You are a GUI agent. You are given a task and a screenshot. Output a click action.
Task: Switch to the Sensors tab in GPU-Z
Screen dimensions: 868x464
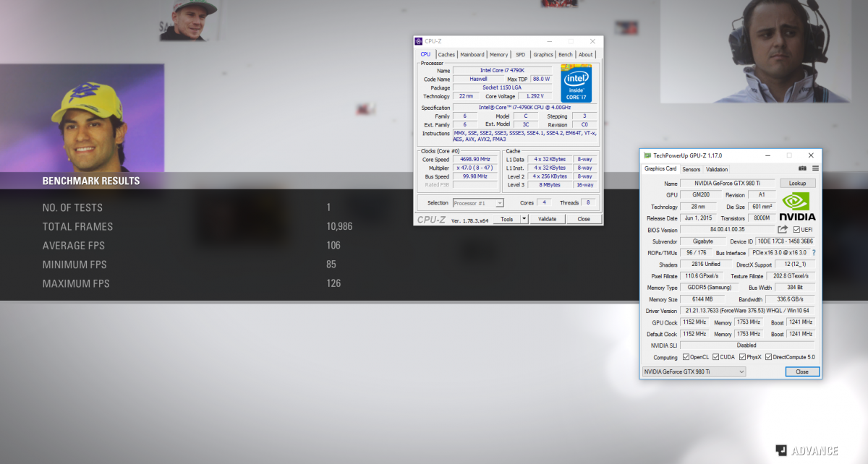click(691, 169)
